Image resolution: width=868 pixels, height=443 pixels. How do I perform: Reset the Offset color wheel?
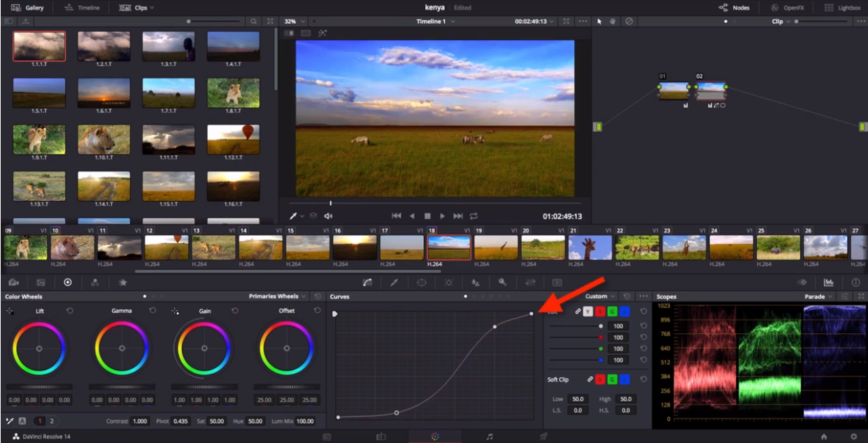click(x=317, y=310)
